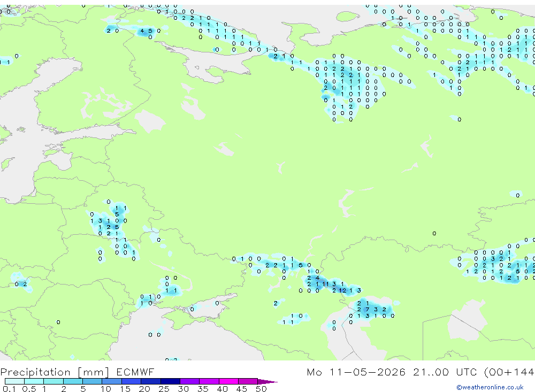Pick legend swatch between 0.1 and 0.5
This screenshot has height=392, width=535.
click(x=14, y=381)
